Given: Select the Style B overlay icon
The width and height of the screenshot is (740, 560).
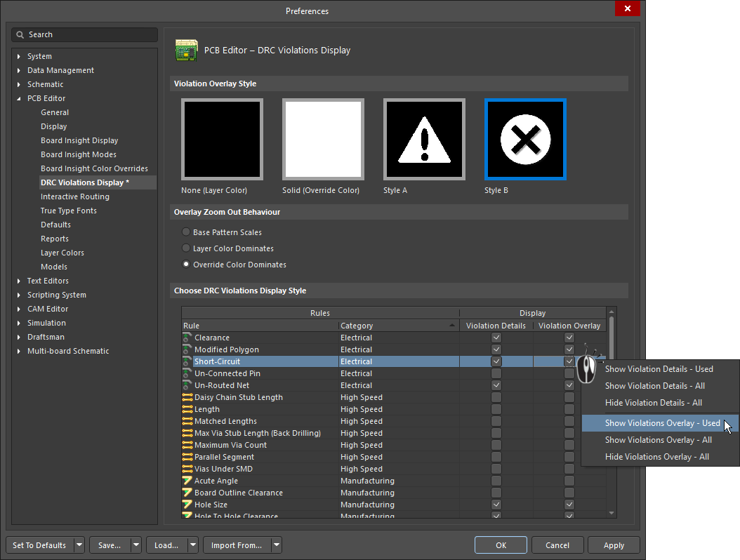Looking at the screenshot, I should [524, 140].
